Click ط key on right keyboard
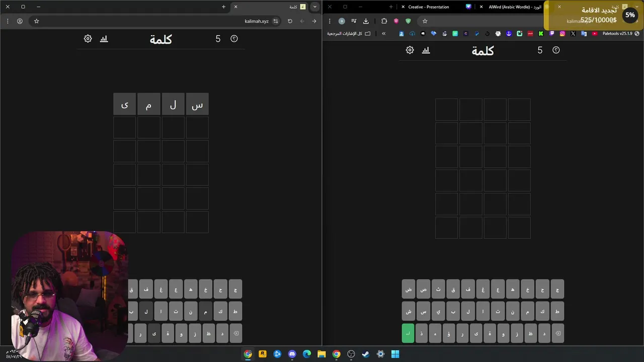Screen dimensions: 644x362 557,311
